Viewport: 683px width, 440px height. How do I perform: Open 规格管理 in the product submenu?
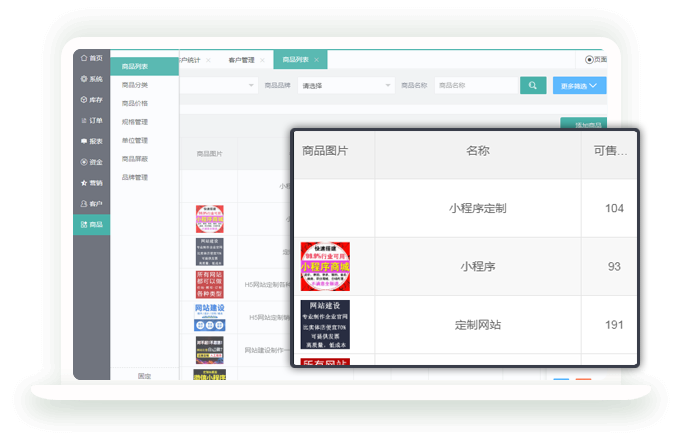tap(135, 122)
